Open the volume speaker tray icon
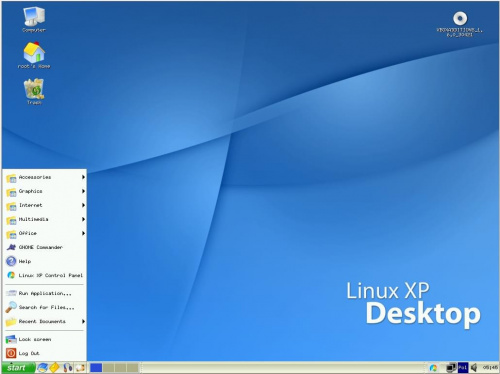 (474, 367)
